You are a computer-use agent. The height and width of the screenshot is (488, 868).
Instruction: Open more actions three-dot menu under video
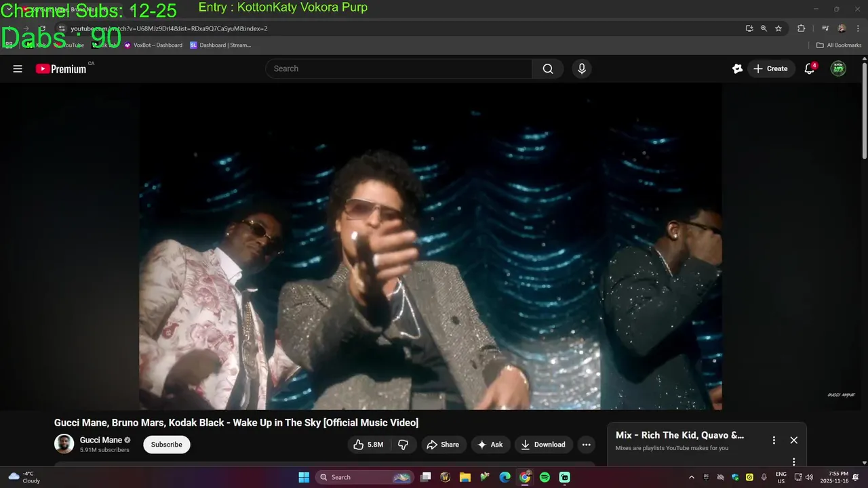pyautogui.click(x=587, y=445)
